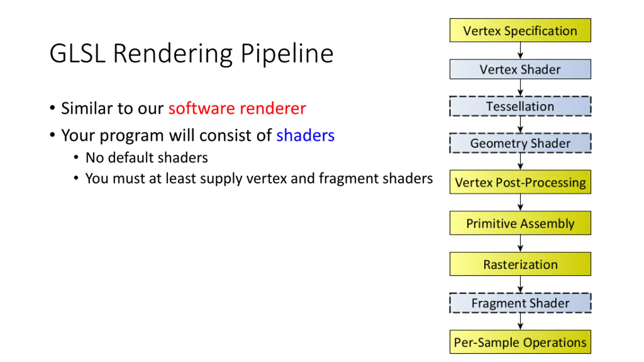644x362 pixels.
Task: Click arrow between Tessellation and Geometry Shader
Action: point(520,124)
